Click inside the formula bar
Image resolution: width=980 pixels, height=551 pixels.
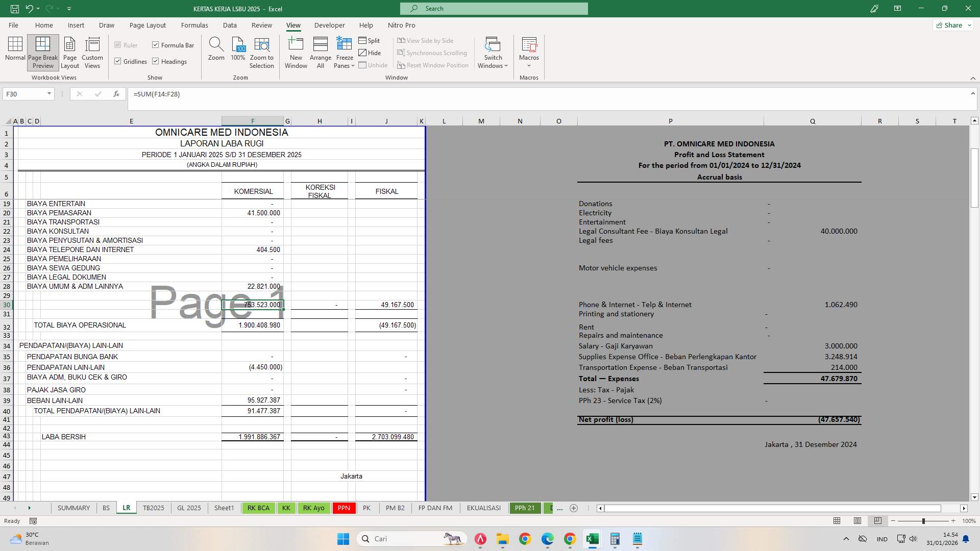click(357, 94)
